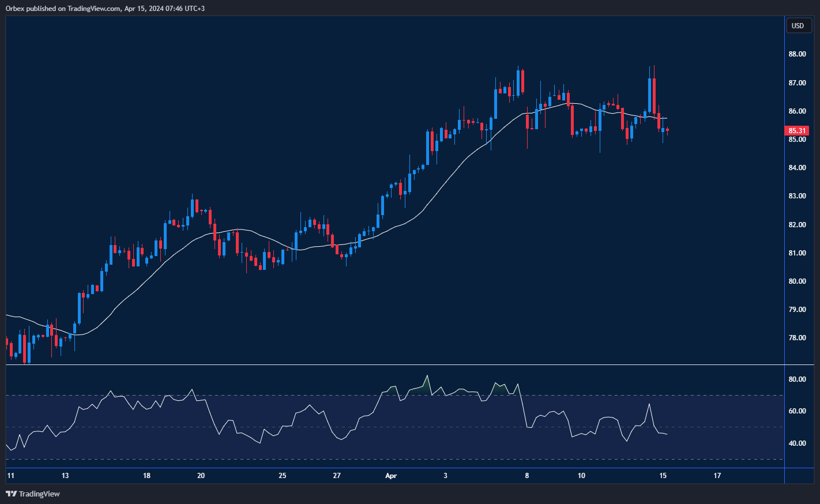Click the TradingView logo icon
Screen dimensions: 820x504
(11, 494)
